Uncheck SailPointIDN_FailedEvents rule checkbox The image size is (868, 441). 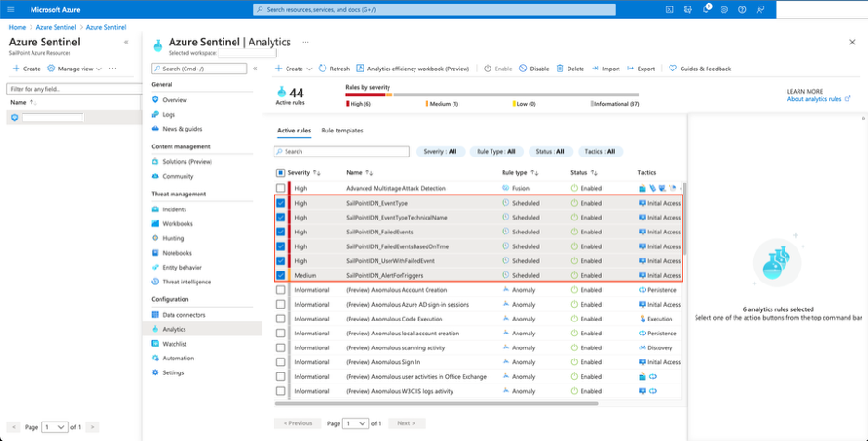(x=281, y=232)
